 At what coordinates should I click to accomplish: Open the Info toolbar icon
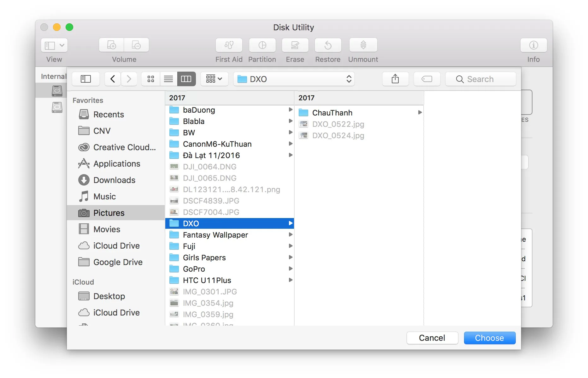coord(533,45)
